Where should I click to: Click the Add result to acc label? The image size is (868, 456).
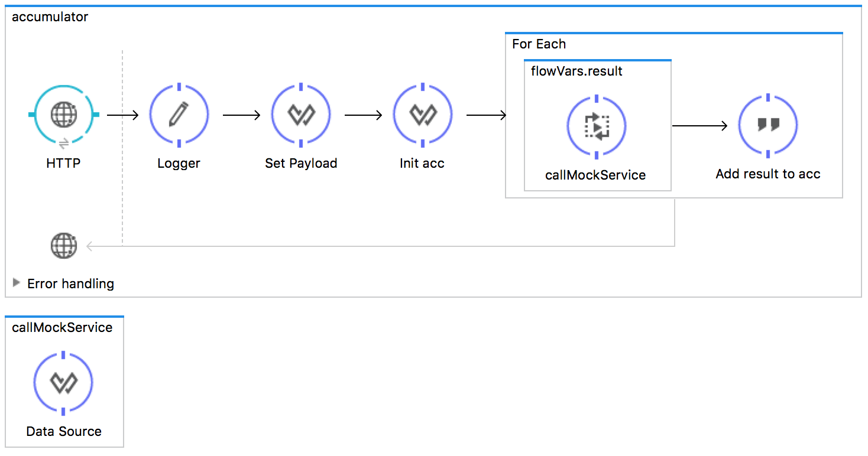point(768,174)
